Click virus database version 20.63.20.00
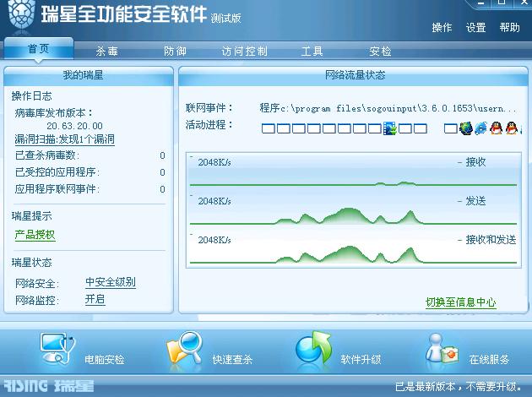The width and height of the screenshot is (532, 397). click(74, 126)
